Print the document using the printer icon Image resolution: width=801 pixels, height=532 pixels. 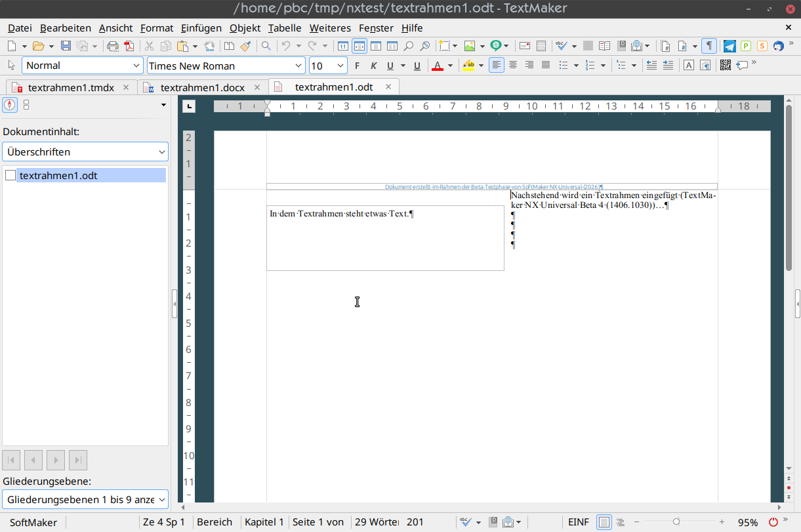click(113, 46)
